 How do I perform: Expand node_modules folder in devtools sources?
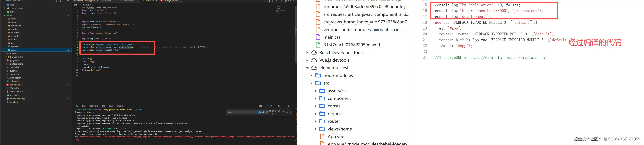coord(312,76)
